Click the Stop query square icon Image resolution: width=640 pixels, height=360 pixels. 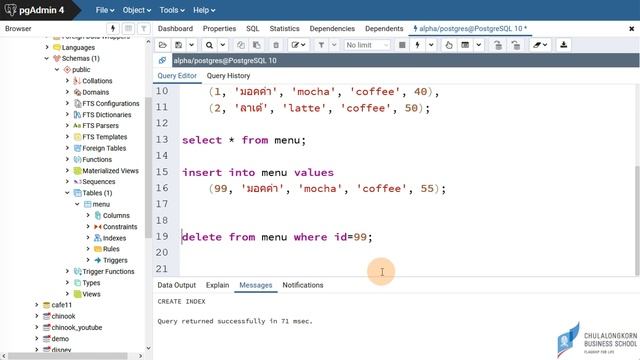point(402,45)
